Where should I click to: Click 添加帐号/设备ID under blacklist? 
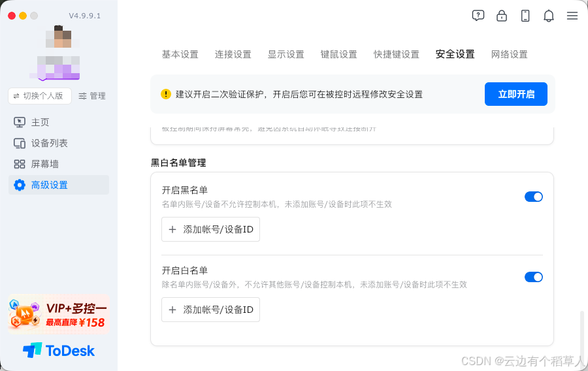click(x=211, y=229)
